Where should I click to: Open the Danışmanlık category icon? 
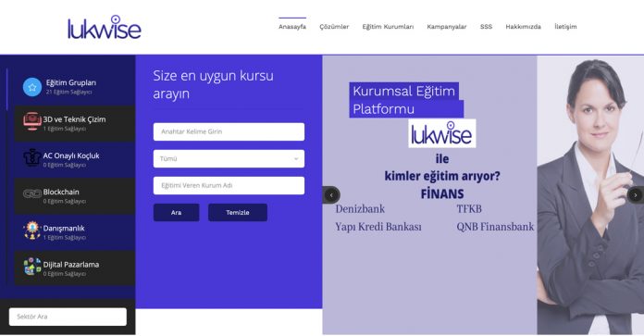coord(32,230)
